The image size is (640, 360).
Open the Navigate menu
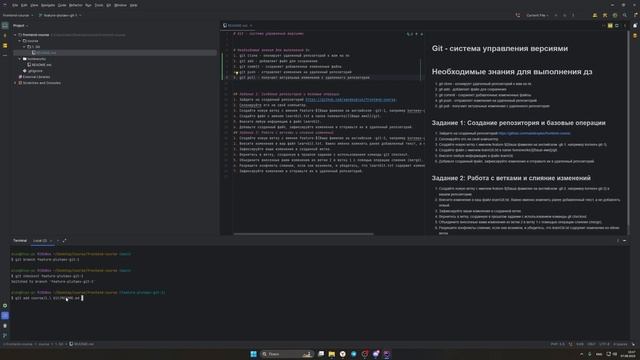pos(48,5)
